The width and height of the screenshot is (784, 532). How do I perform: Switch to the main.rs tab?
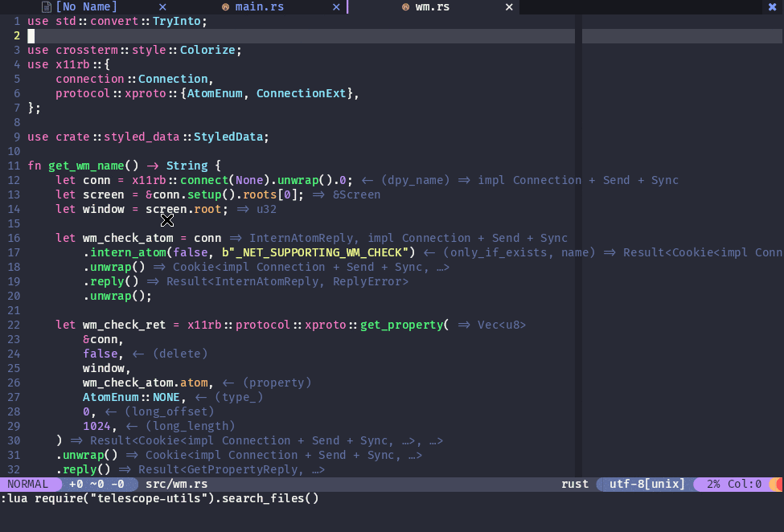pyautogui.click(x=260, y=7)
